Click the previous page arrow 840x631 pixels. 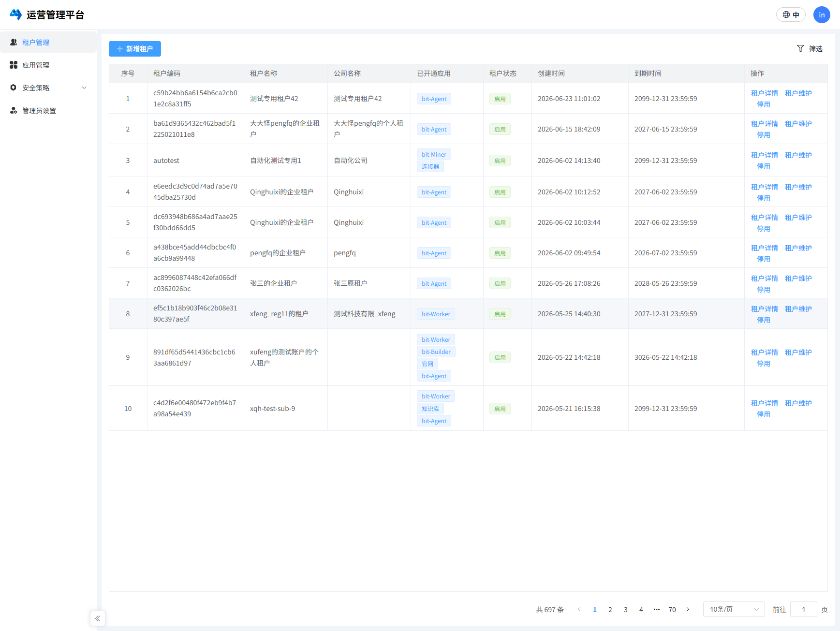click(x=579, y=609)
